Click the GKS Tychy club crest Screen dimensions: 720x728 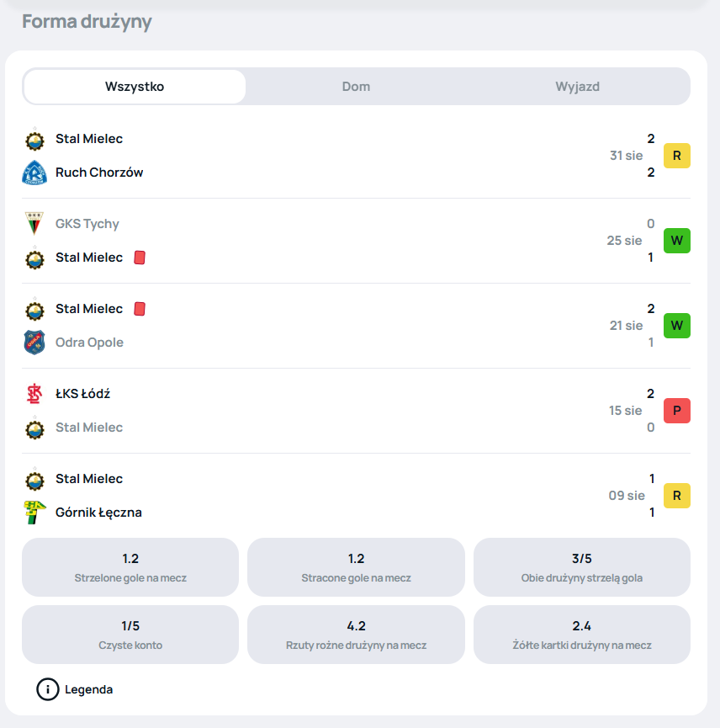[34, 224]
